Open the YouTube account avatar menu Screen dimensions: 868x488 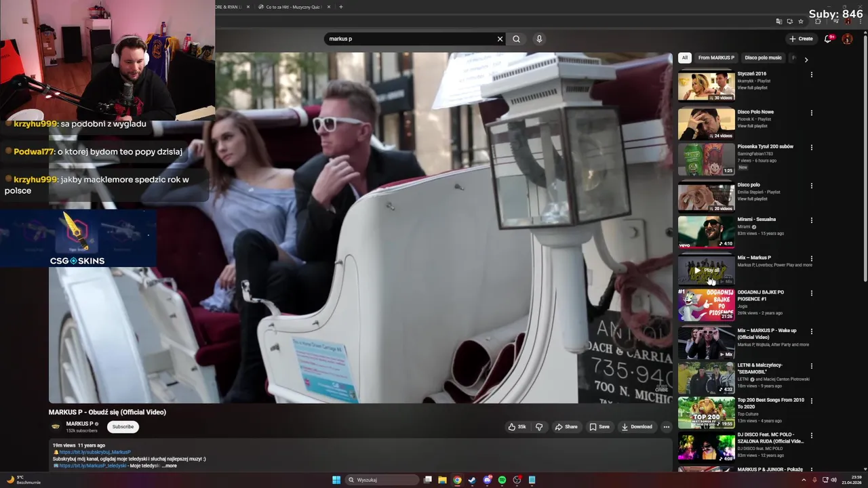847,39
